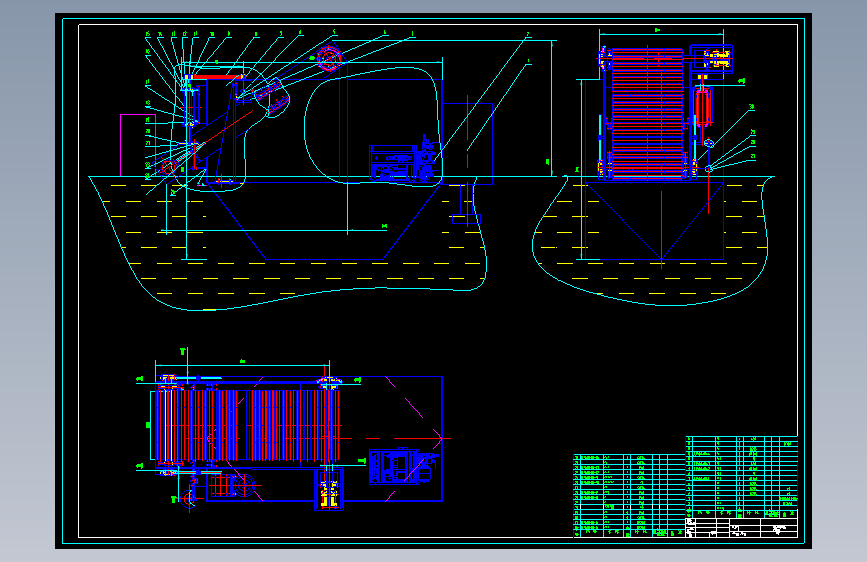Click the generator unit in the plan view
This screenshot has width=867, height=562.
click(403, 466)
